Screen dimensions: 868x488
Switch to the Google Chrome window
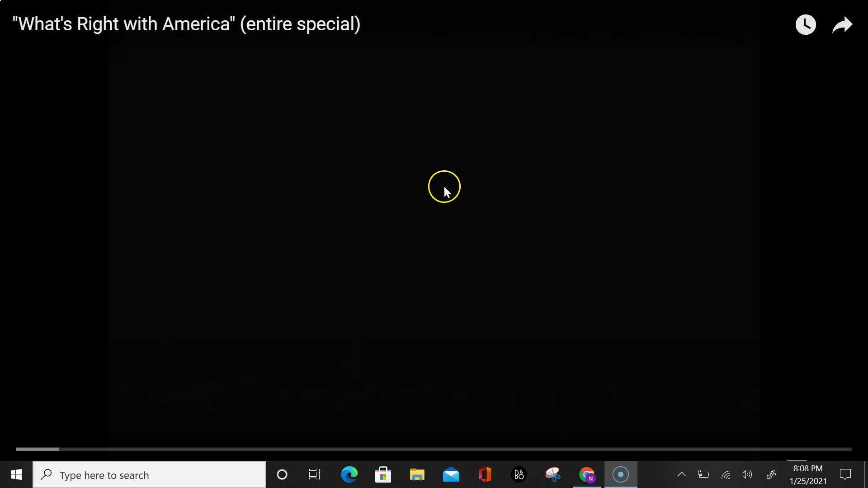pos(587,475)
